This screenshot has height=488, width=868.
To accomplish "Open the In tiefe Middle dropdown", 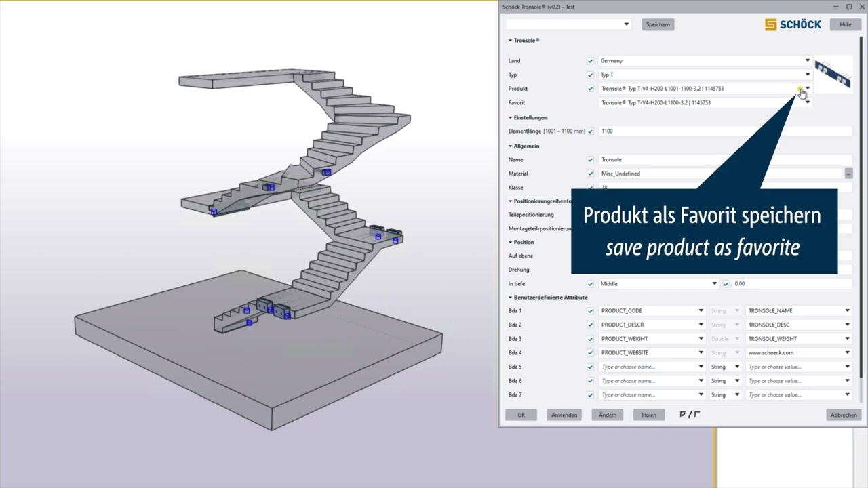I will (714, 284).
